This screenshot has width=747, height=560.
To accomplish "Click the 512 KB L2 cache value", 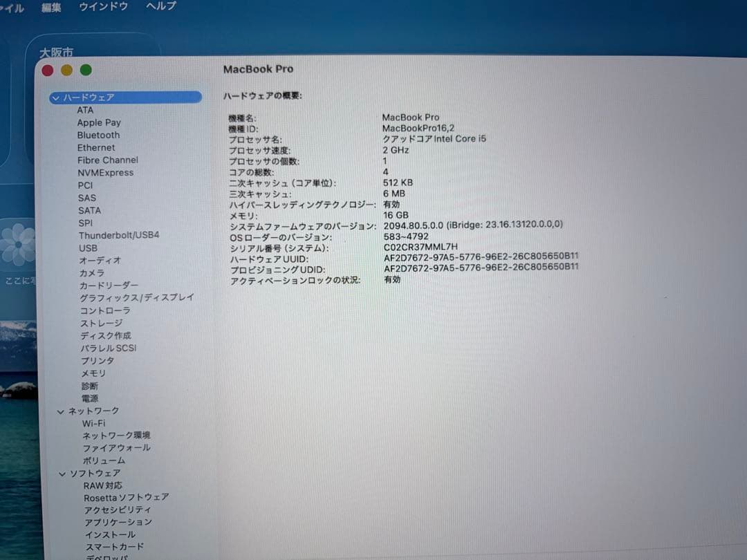I will (398, 183).
